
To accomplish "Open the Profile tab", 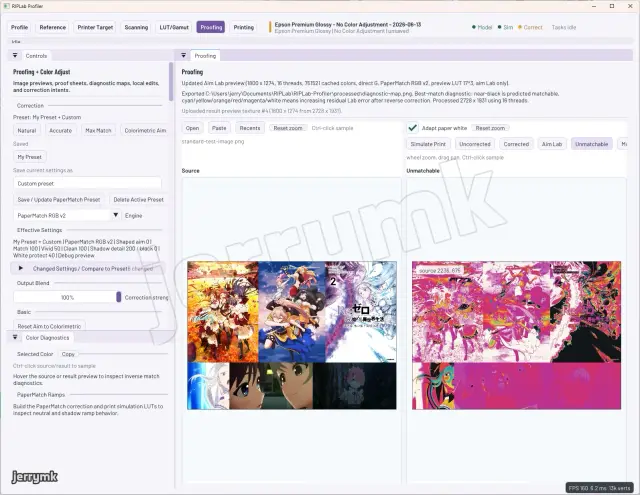I will (x=19, y=27).
